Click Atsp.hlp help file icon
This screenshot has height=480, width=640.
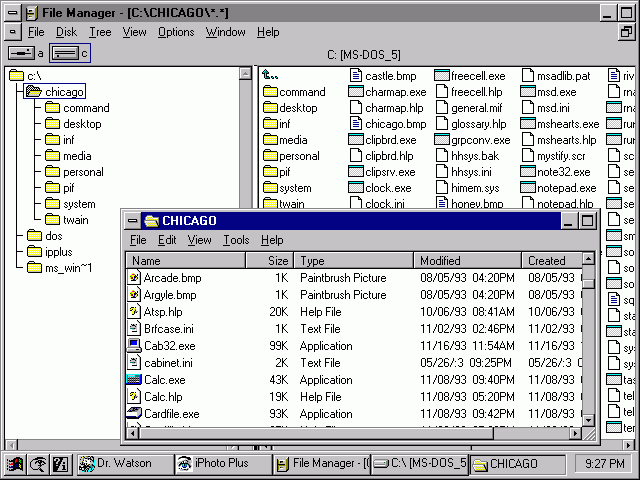(133, 311)
